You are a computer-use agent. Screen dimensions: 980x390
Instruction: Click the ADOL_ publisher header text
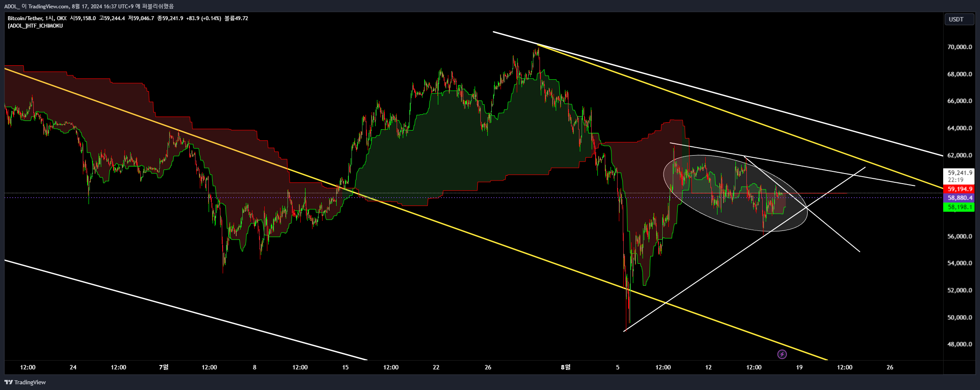[12, 6]
